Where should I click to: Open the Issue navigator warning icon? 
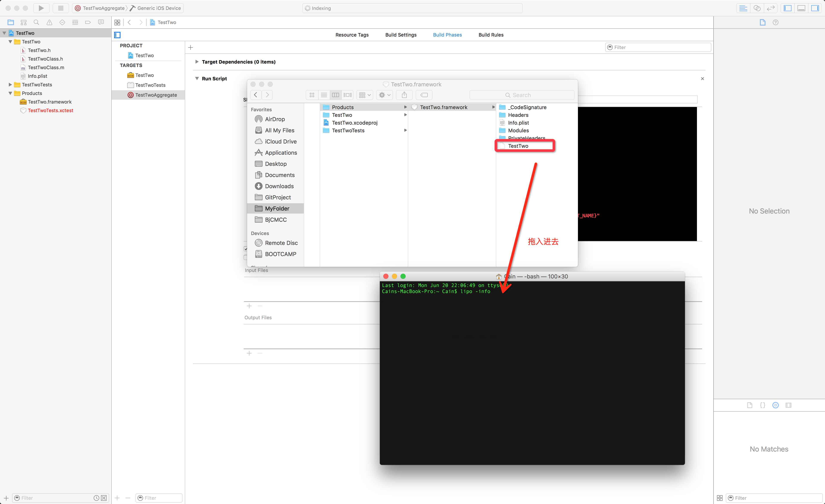pos(49,22)
